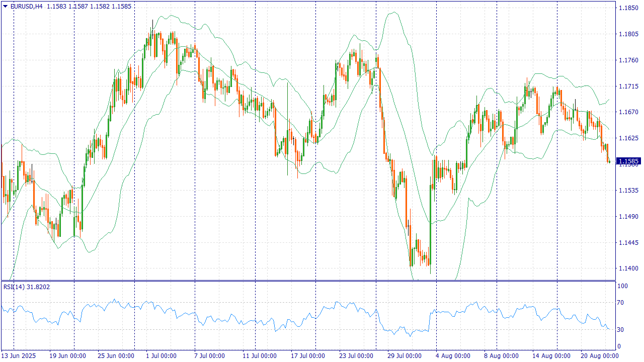Screen dimensions: 644x362
Task: Click the 13 Jun 2025 date label
Action: click(18, 356)
